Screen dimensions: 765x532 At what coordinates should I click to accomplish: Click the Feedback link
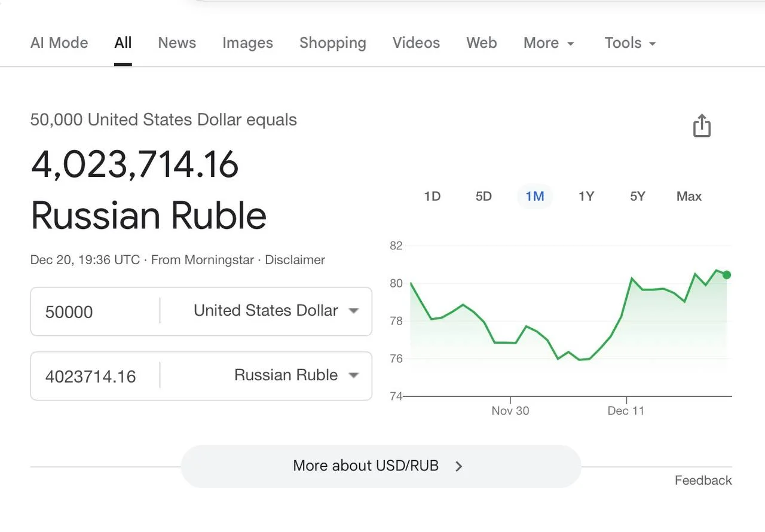(x=703, y=481)
